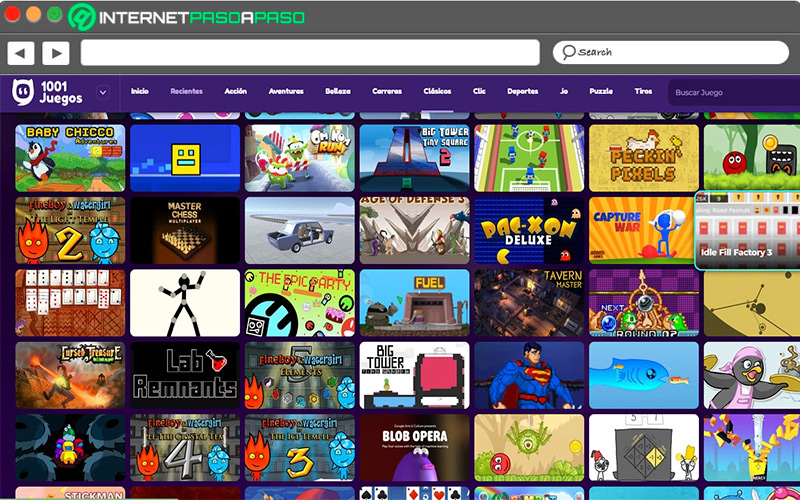Expand the dropdown arrow beside 1001 Juegos
The width and height of the screenshot is (800, 500).
click(x=103, y=93)
